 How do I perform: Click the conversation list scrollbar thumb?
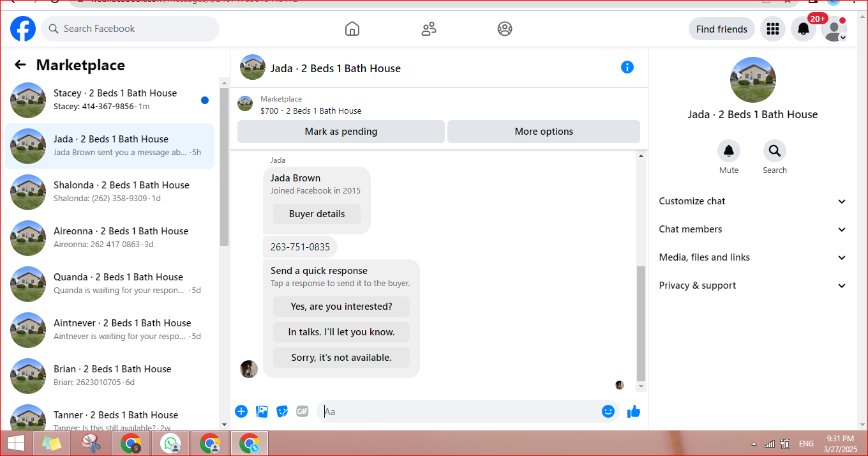pyautogui.click(x=224, y=166)
